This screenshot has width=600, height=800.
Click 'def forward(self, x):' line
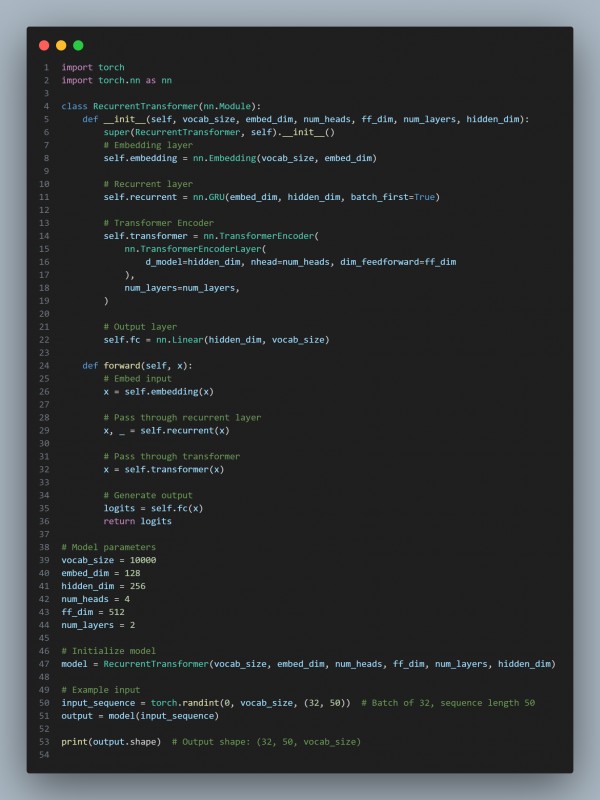tap(137, 366)
